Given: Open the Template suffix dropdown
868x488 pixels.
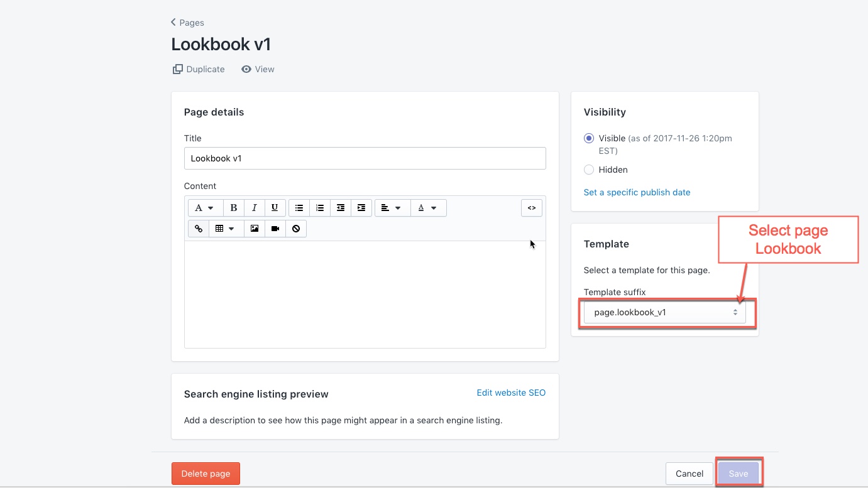Looking at the screenshot, I should 665,312.
